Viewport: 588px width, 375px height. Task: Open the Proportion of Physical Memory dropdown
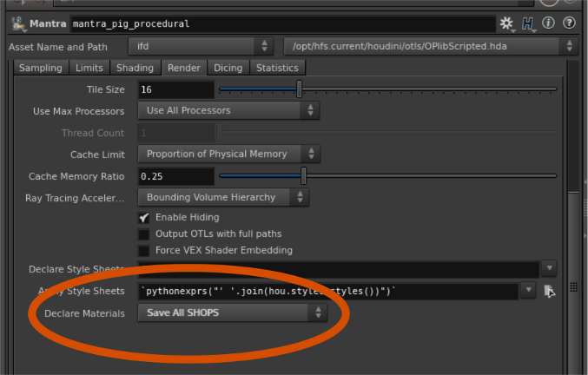pyautogui.click(x=228, y=154)
